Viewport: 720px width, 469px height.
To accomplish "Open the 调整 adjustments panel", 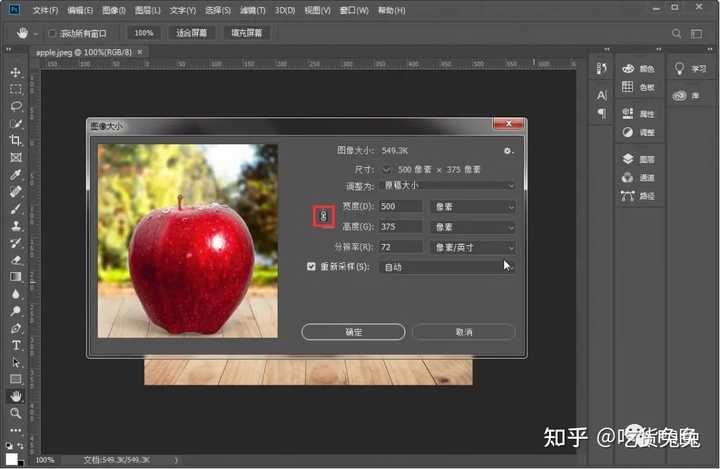I will pos(638,132).
